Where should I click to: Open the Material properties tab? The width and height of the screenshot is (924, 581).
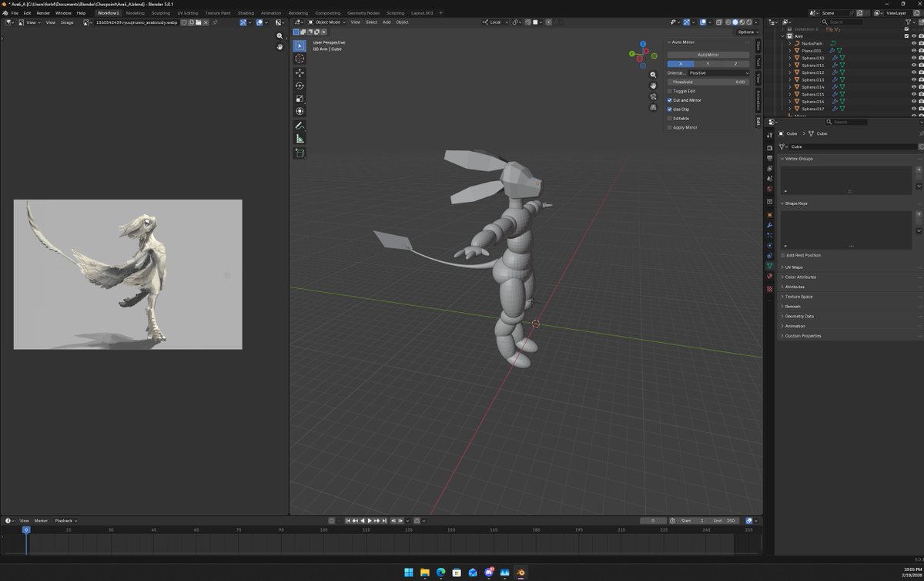(x=769, y=276)
